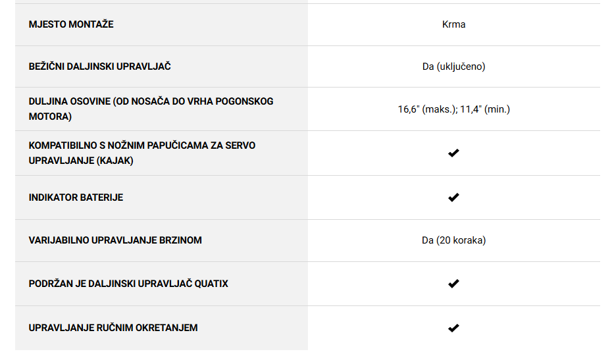This screenshot has height=364, width=612.
Task: Click the checkmark for daljinski upravljač Quatix
Action: pos(453,284)
